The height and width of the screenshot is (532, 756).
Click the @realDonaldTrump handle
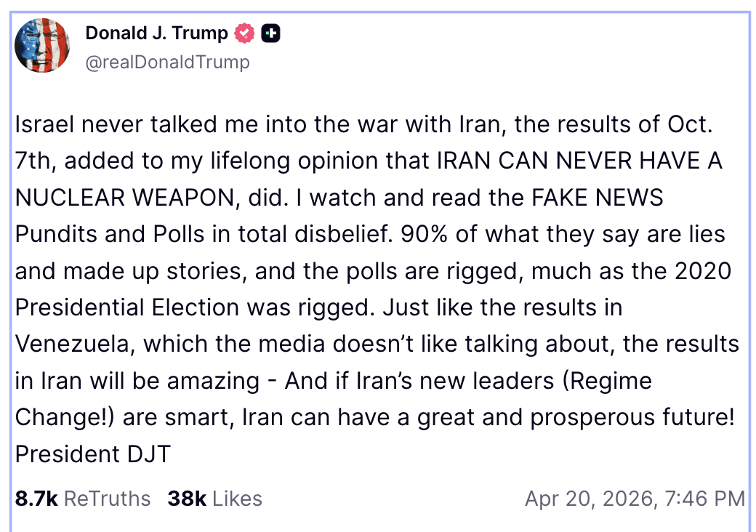click(x=167, y=63)
